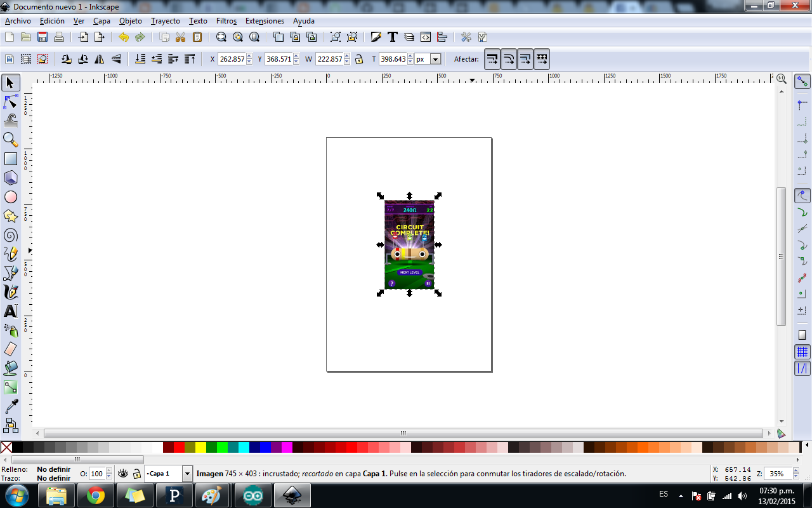Open the Archivo menu

click(18, 21)
